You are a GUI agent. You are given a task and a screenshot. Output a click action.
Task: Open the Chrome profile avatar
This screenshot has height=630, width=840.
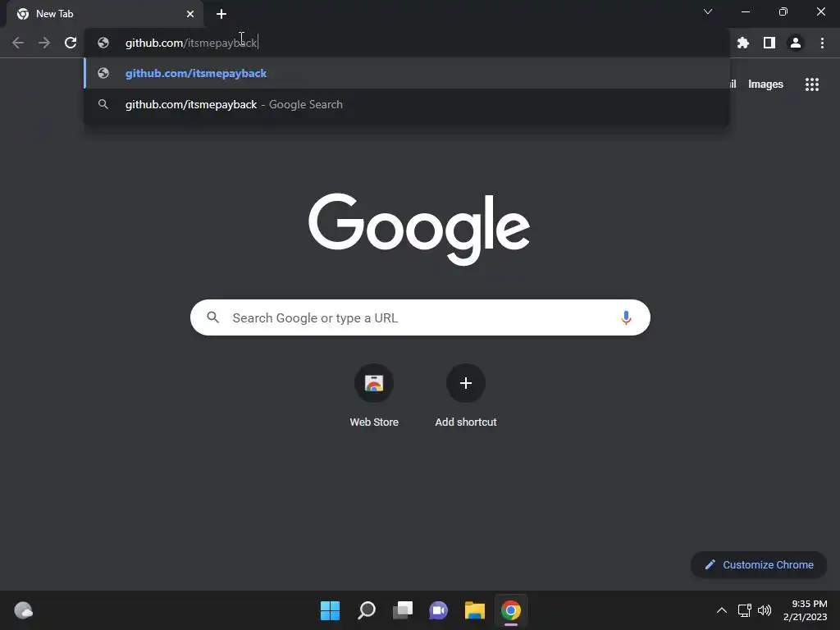(796, 43)
